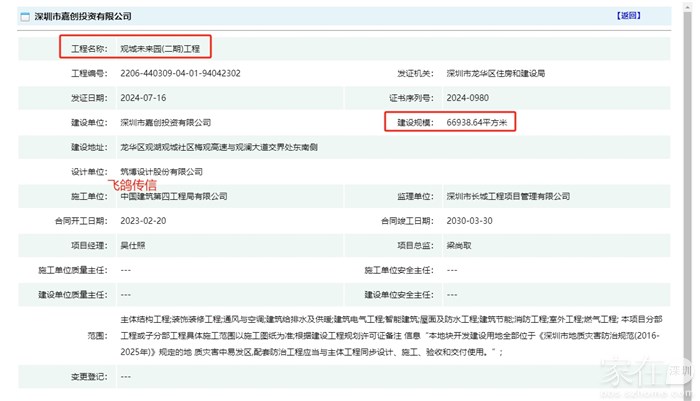The image size is (700, 401).
Task: Select the project name 观城未来园(二期)工程
Action: coord(163,48)
